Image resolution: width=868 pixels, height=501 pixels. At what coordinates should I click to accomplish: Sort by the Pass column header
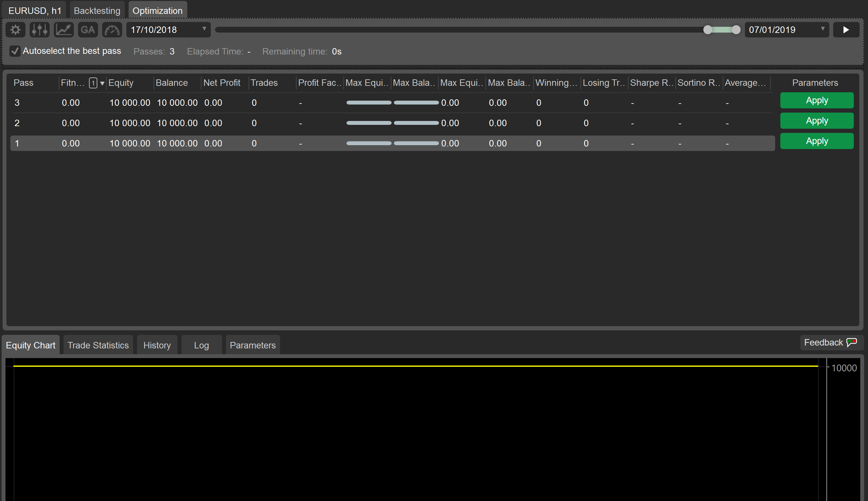click(x=24, y=83)
